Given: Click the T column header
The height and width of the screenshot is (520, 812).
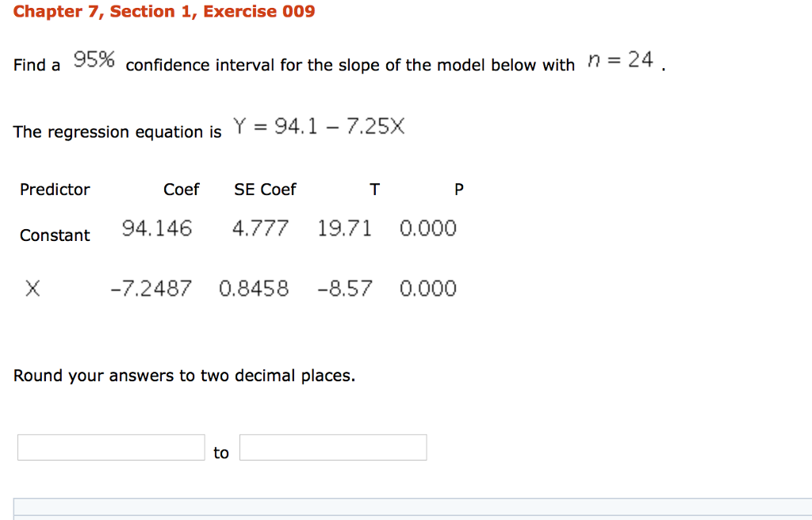Looking at the screenshot, I should pos(374,189).
